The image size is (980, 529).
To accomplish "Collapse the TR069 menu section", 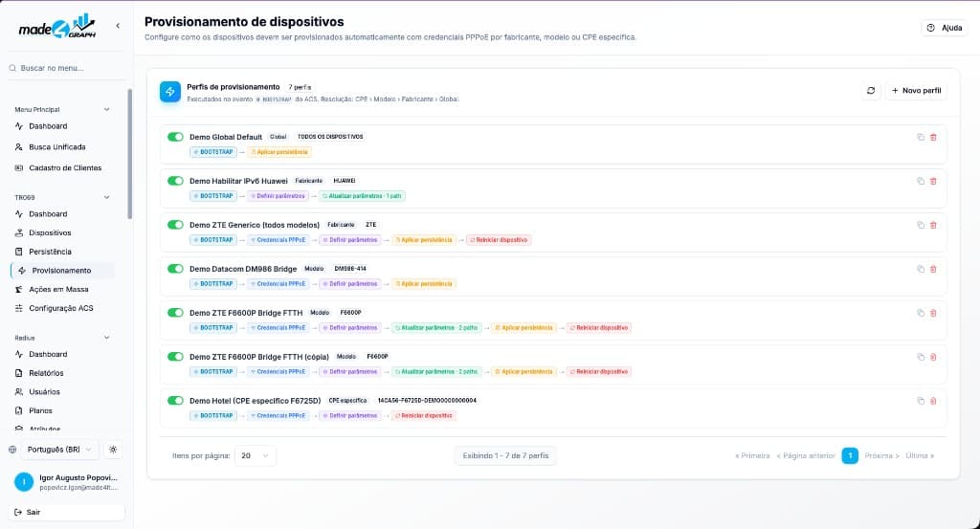I will pyautogui.click(x=106, y=197).
